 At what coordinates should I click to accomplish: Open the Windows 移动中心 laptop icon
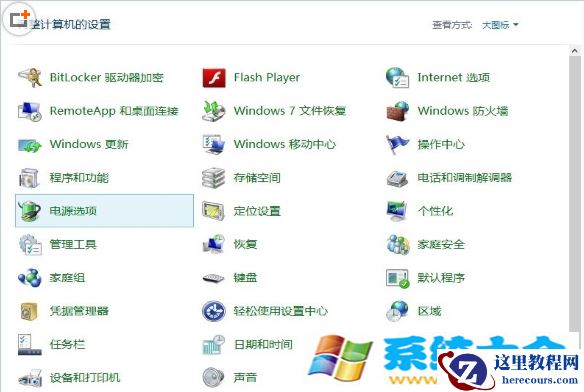point(214,145)
